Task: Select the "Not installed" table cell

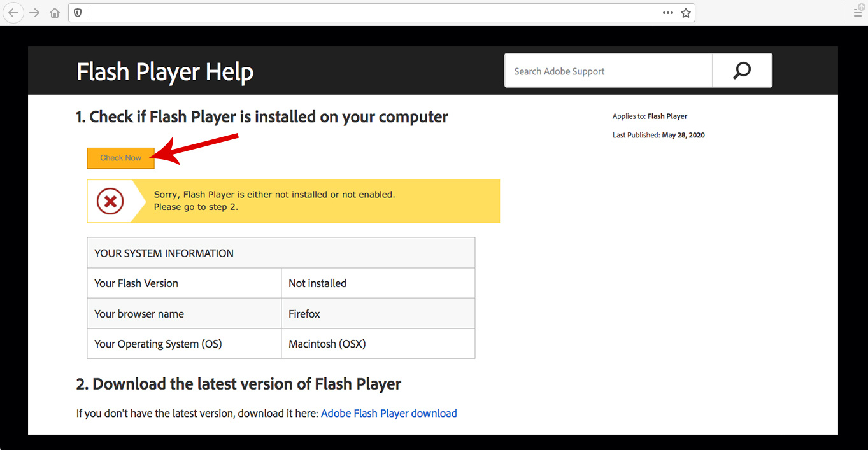Action: (x=317, y=283)
